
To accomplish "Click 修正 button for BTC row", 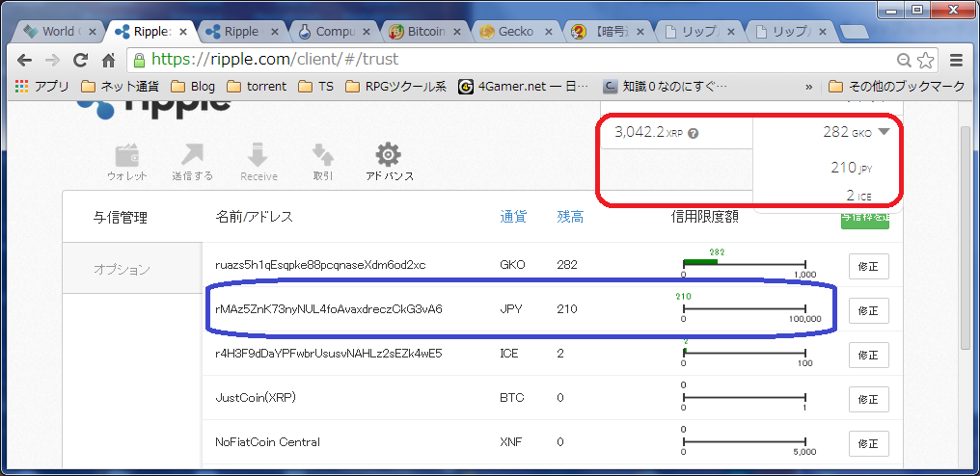I will click(x=869, y=399).
